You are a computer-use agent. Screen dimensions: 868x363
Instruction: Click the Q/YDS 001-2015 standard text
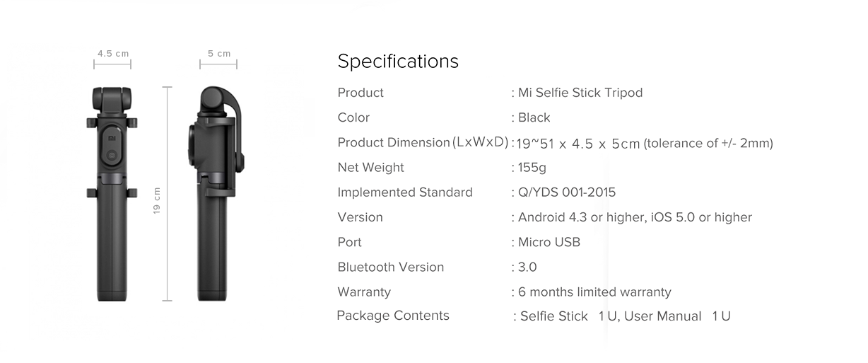[x=567, y=192]
